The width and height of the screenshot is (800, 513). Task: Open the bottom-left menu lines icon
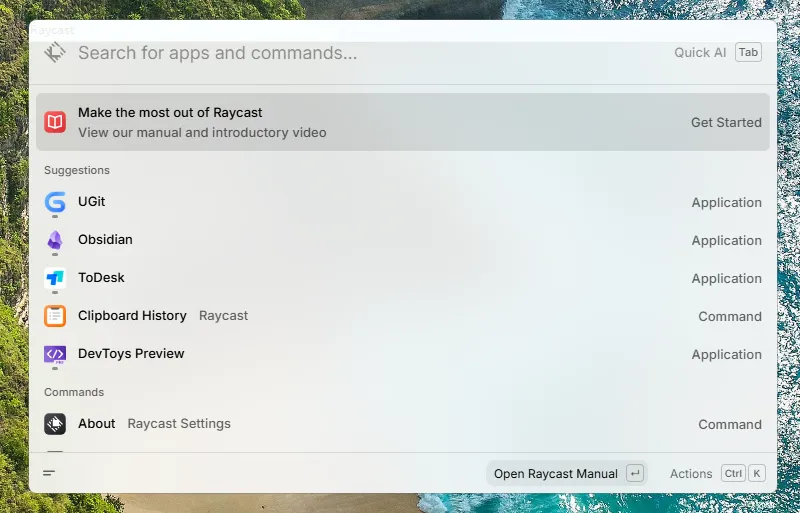[x=49, y=473]
